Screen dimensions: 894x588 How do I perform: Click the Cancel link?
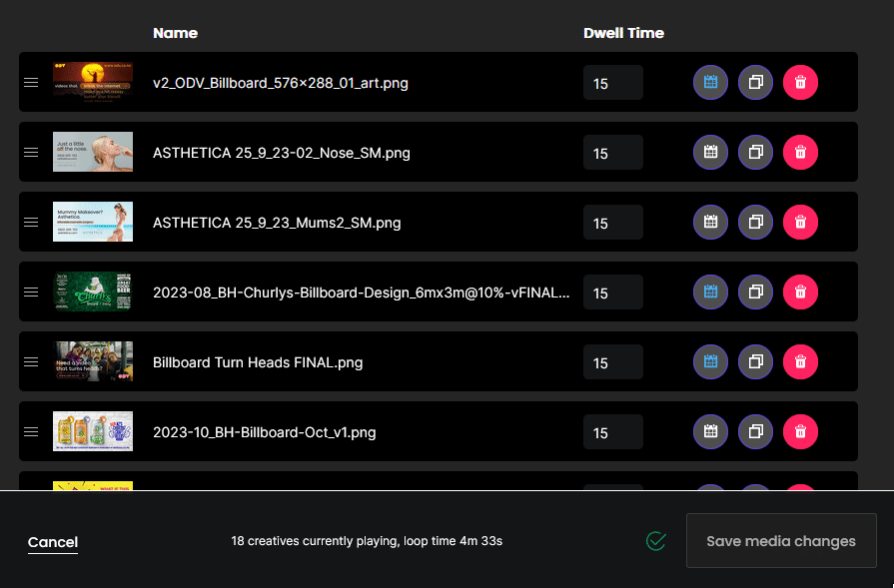click(53, 542)
